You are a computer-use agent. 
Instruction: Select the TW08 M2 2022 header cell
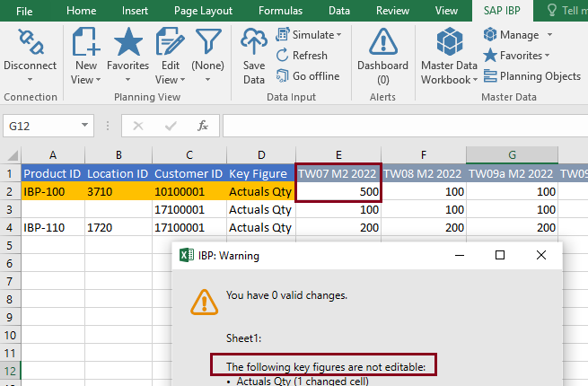(x=424, y=173)
